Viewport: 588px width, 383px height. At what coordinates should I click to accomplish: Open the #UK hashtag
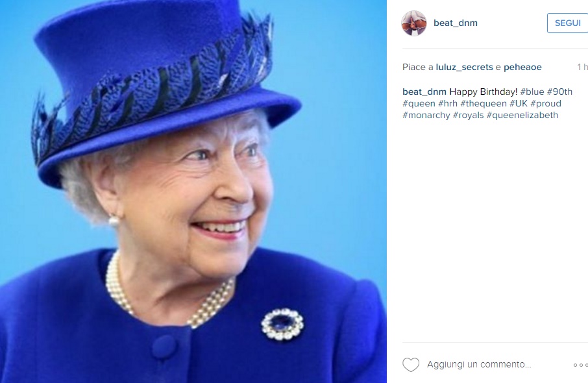pos(519,103)
